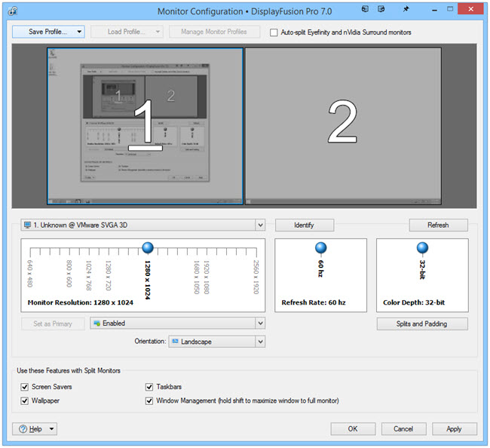The width and height of the screenshot is (490, 448).
Task: Uncheck the Taskbars checkbox
Action: [x=149, y=387]
